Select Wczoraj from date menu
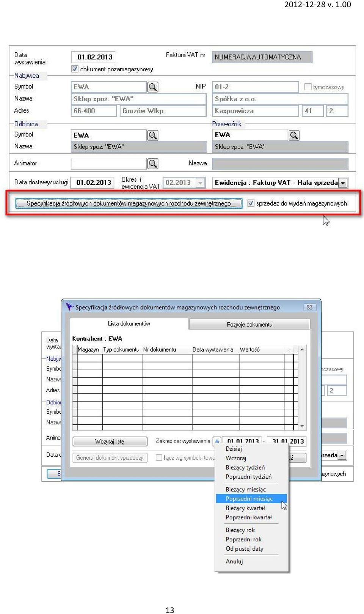The image size is (364, 614). 236,458
